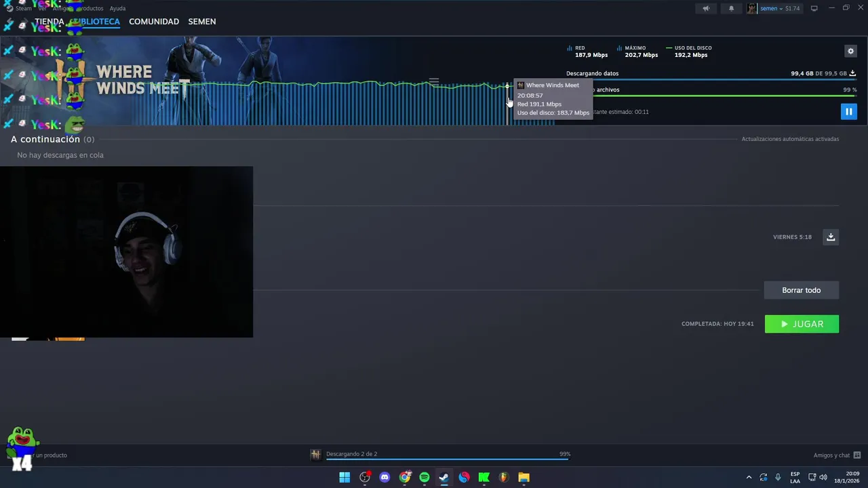Click the microphone tray icon
The width and height of the screenshot is (868, 488).
pos(778,477)
